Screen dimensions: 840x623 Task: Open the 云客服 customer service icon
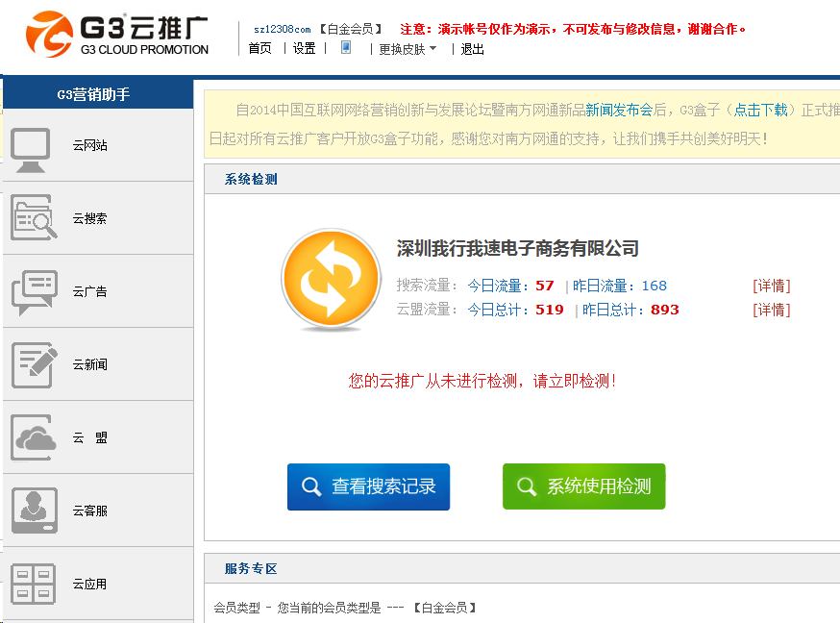coord(34,511)
